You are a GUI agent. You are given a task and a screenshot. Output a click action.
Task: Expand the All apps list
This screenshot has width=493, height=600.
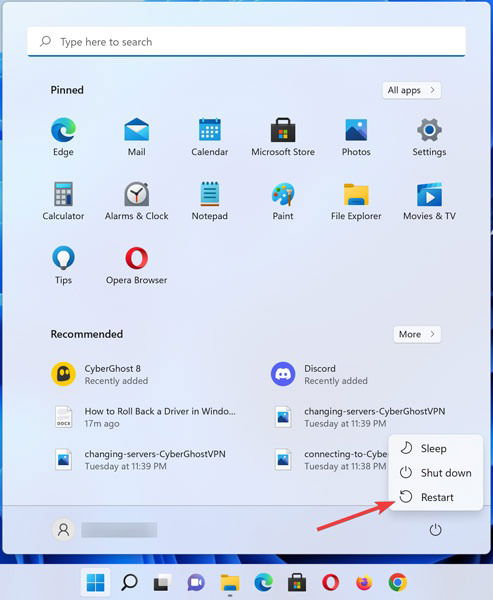[411, 90]
